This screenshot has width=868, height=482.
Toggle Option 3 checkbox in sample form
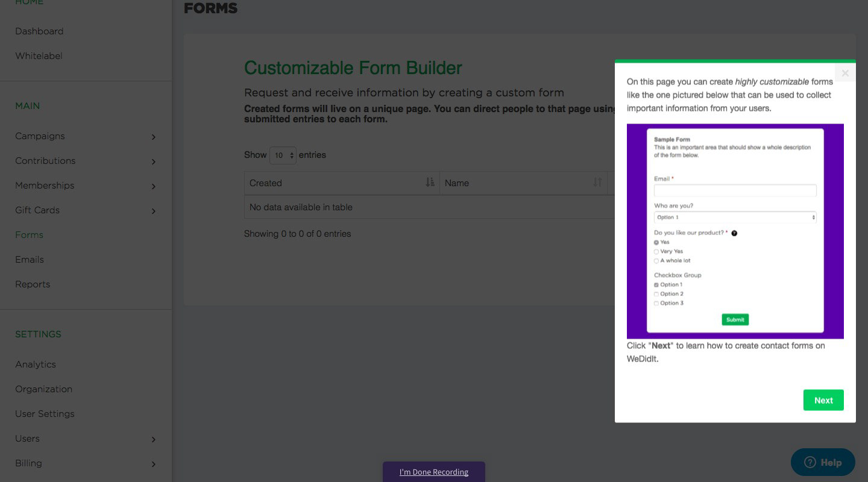656,304
